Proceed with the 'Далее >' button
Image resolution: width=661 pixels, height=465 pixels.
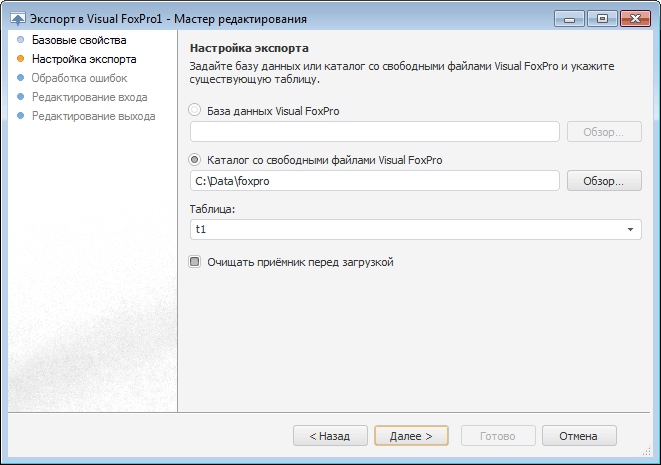click(x=411, y=436)
